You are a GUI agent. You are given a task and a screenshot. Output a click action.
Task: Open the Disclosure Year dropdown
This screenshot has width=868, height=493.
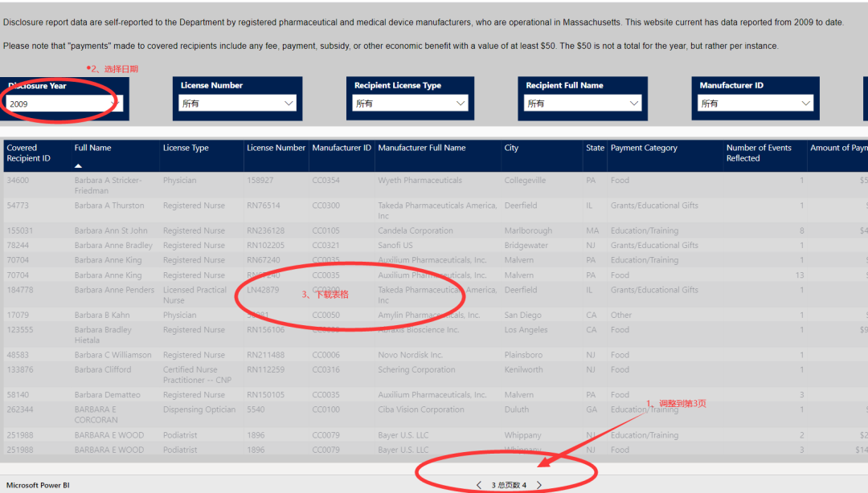coord(64,104)
